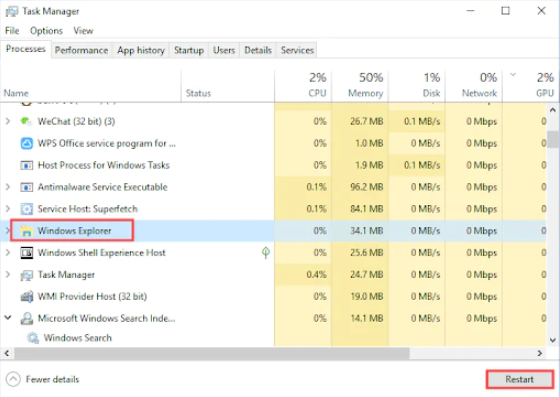This screenshot has width=560, height=397.
Task: Click the Task Manager title bar icon
Action: (11, 11)
